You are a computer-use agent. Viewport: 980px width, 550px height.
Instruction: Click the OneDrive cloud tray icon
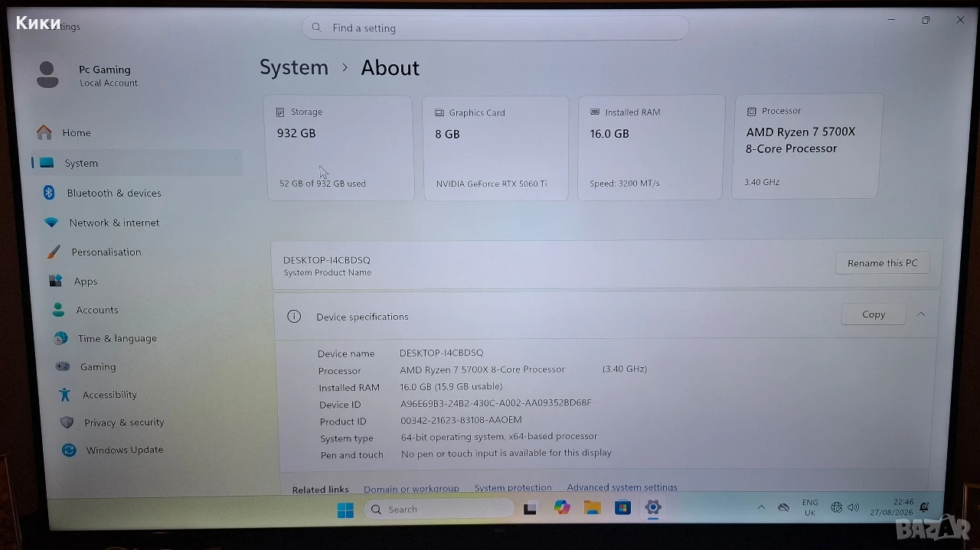783,508
